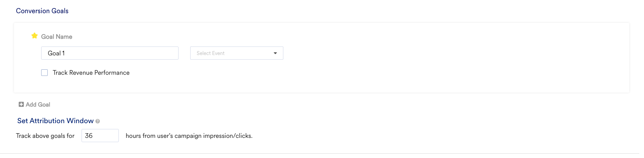
Task: Focus the Goal 1 name input field
Action: click(110, 53)
